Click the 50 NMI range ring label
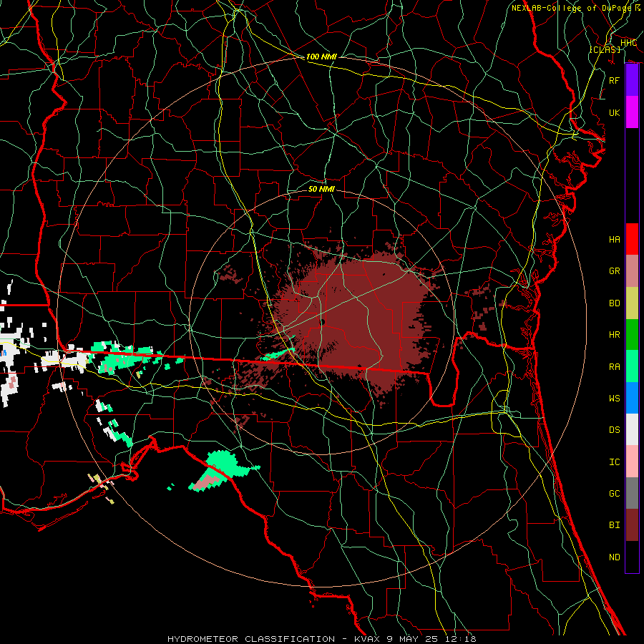 pyautogui.click(x=321, y=189)
